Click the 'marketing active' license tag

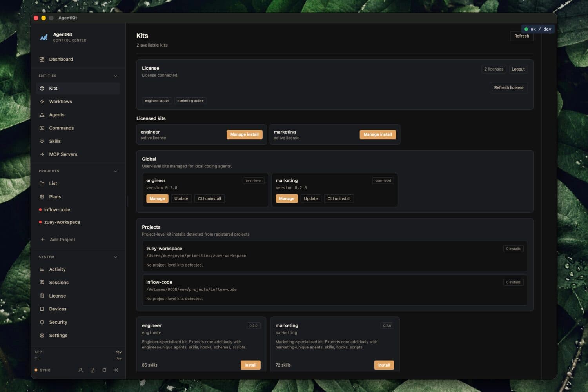click(191, 101)
